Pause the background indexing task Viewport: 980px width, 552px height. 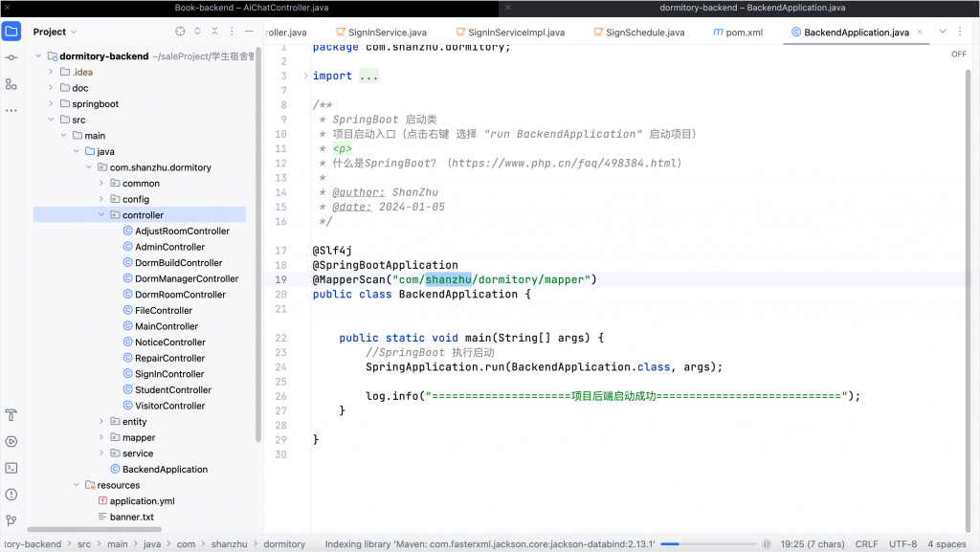click(x=766, y=544)
